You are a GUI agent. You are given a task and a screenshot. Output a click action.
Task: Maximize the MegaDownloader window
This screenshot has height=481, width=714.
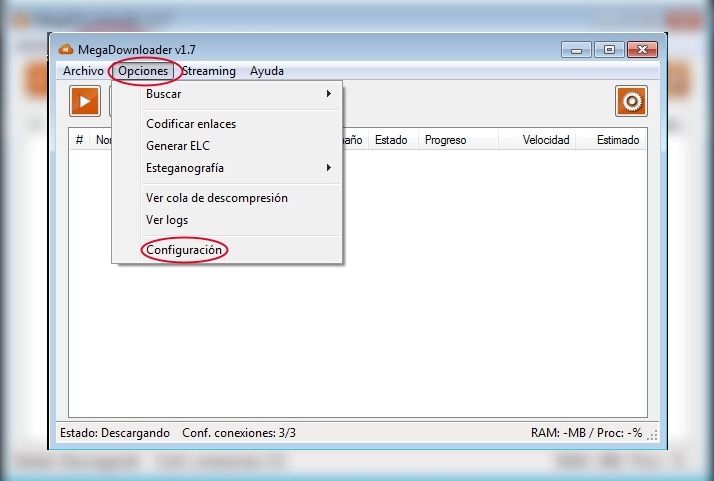609,49
